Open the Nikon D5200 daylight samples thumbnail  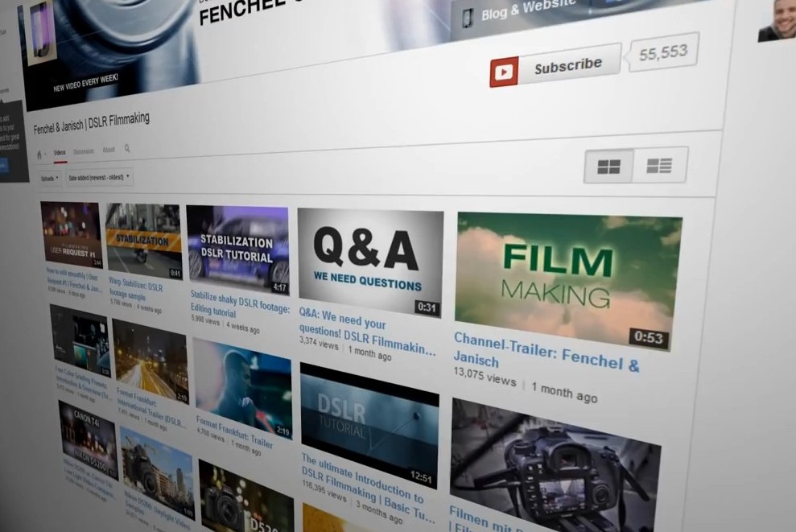[157, 472]
